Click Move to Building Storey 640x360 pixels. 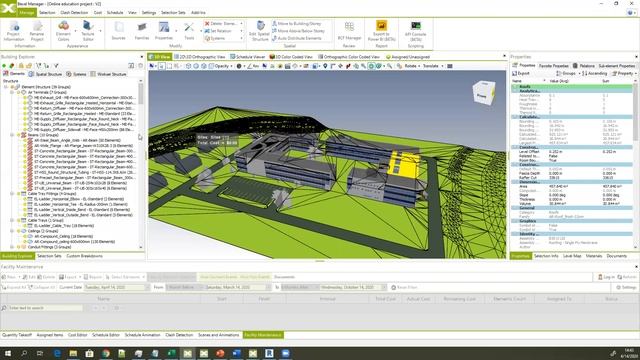297,24
